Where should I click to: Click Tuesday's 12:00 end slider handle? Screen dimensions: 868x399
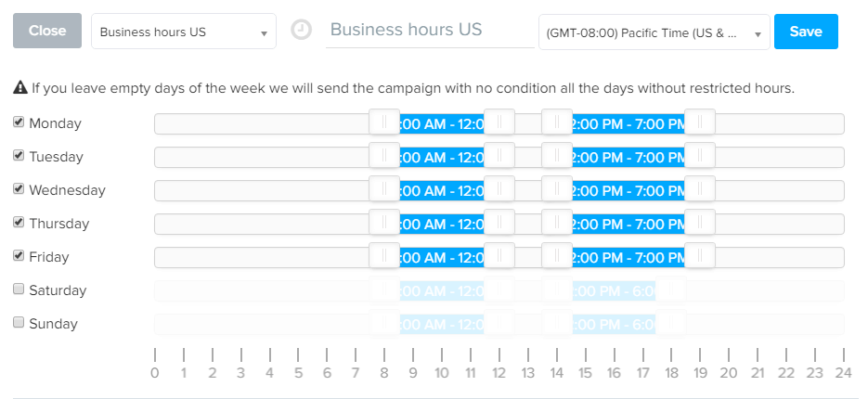click(499, 156)
